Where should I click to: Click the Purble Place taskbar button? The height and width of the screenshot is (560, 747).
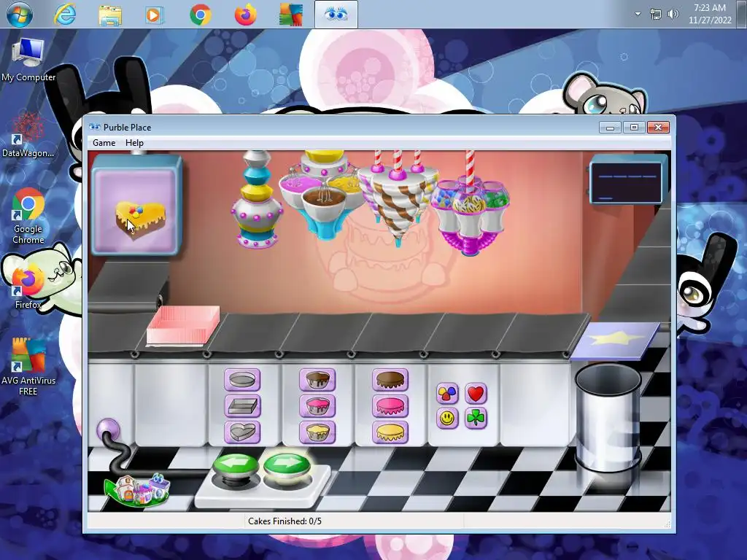[x=336, y=15]
